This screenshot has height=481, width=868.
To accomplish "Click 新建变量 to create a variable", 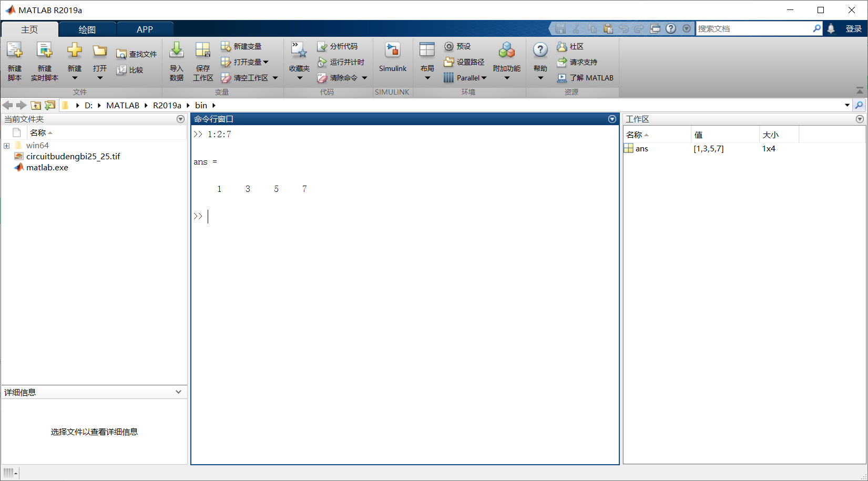I will [241, 46].
